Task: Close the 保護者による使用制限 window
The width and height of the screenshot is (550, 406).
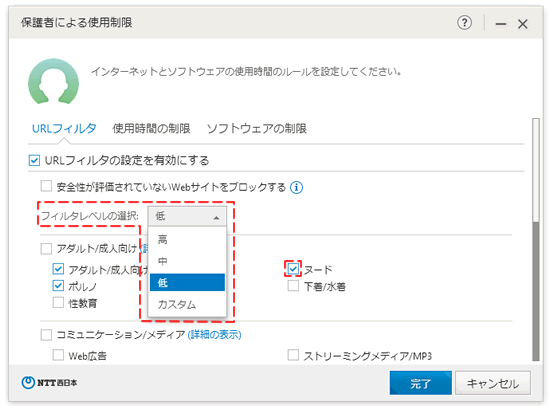Action: click(x=523, y=24)
